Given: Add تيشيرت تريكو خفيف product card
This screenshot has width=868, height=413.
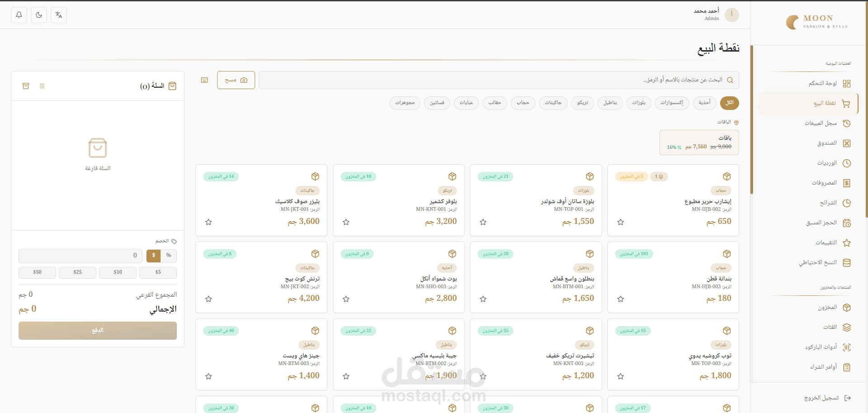Looking at the screenshot, I should tap(536, 355).
